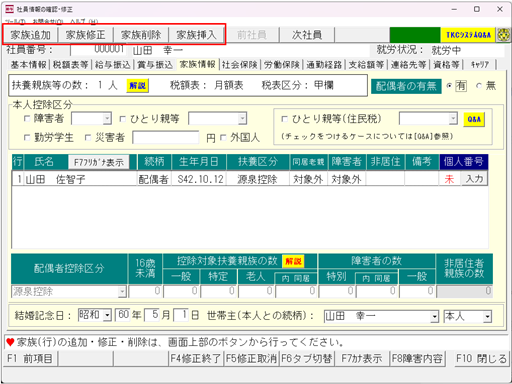Click the 家族挿入 toolbar button
This screenshot has height=384, width=512.
pos(196,35)
